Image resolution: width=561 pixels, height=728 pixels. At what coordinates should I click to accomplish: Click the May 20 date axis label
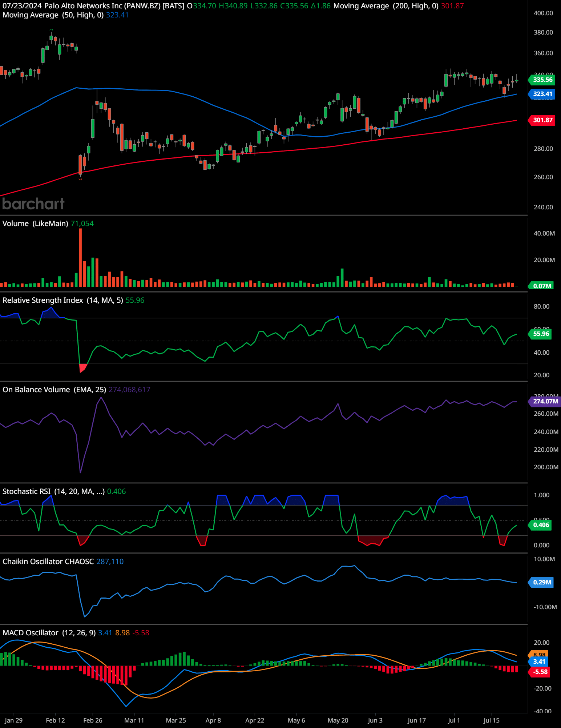(338, 720)
